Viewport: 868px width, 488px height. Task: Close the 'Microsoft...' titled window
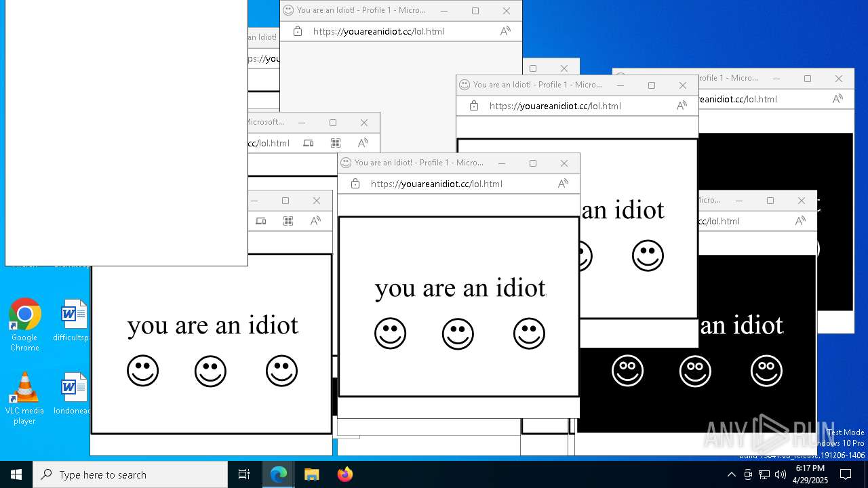click(364, 122)
